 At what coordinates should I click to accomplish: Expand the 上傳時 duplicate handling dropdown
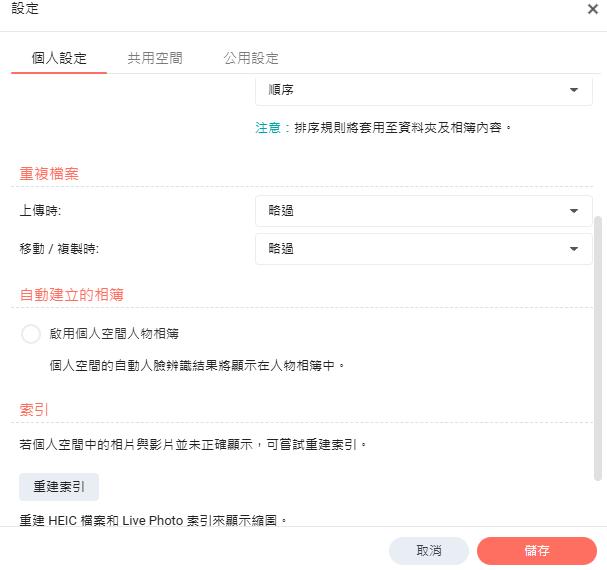click(424, 211)
